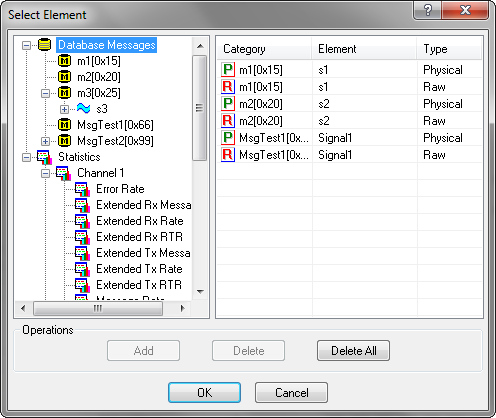Click the R icon of m2[0x20] Raw row
This screenshot has height=418, width=496.
point(228,121)
